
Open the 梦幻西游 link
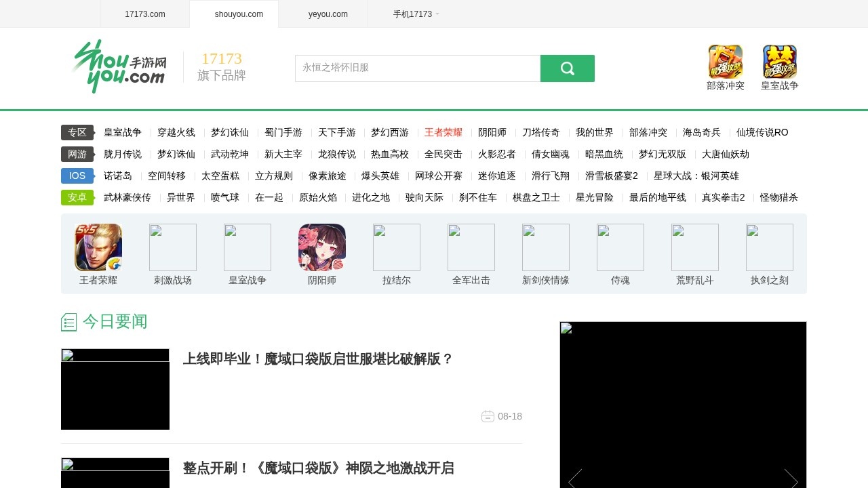[390, 132]
